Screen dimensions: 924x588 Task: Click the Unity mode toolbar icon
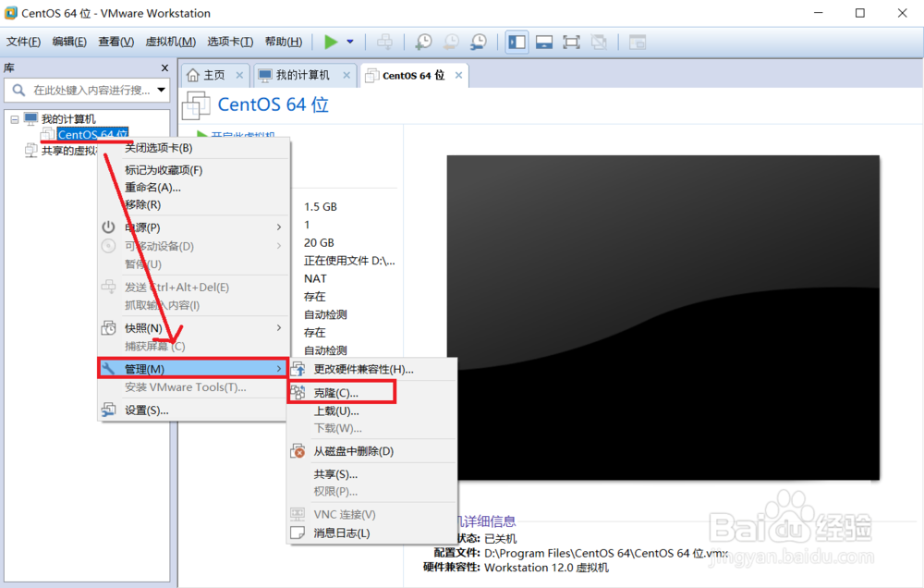pyautogui.click(x=599, y=42)
